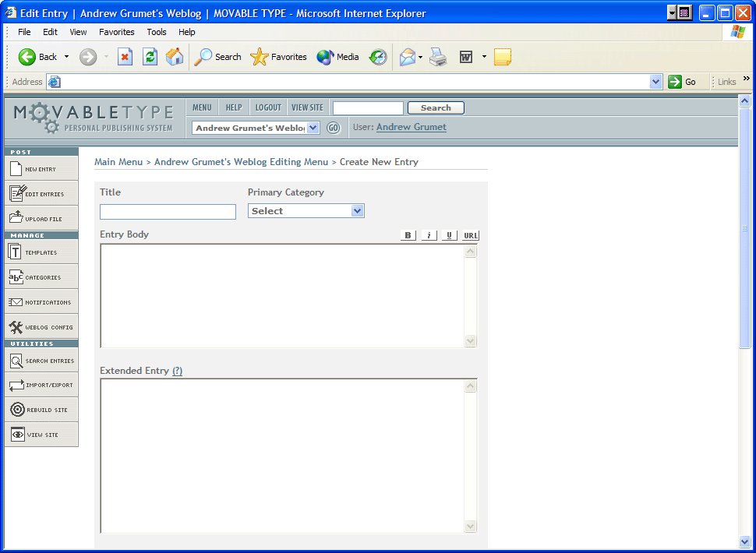Open the History clock icon
This screenshot has height=553, width=756.
378,57
